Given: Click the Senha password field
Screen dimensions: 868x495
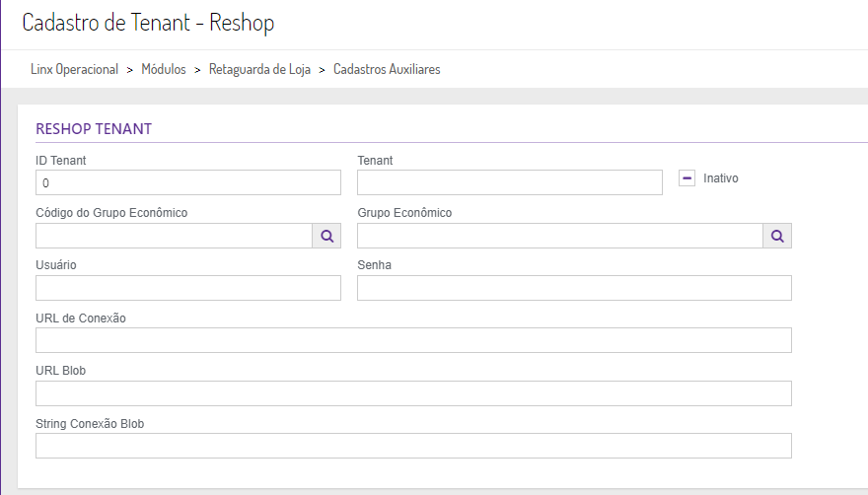Looking at the screenshot, I should (x=574, y=288).
